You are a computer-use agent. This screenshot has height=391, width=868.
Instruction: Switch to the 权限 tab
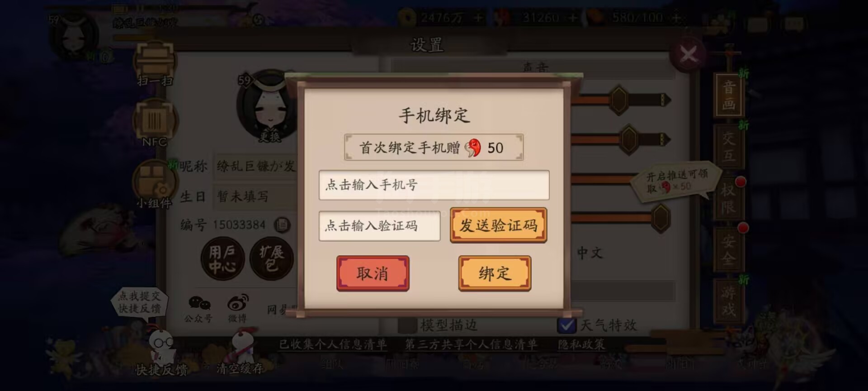tap(728, 198)
